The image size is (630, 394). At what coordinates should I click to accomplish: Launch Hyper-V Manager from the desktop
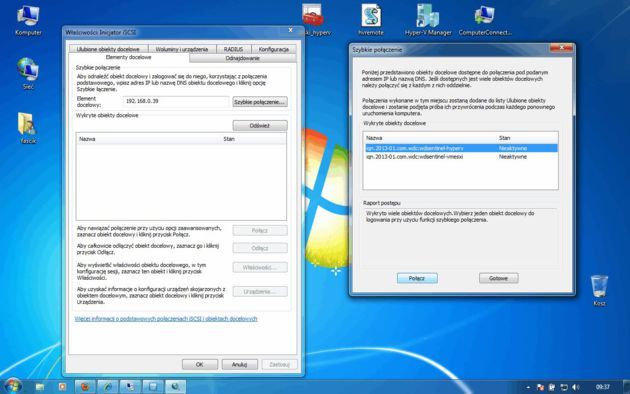(428, 19)
